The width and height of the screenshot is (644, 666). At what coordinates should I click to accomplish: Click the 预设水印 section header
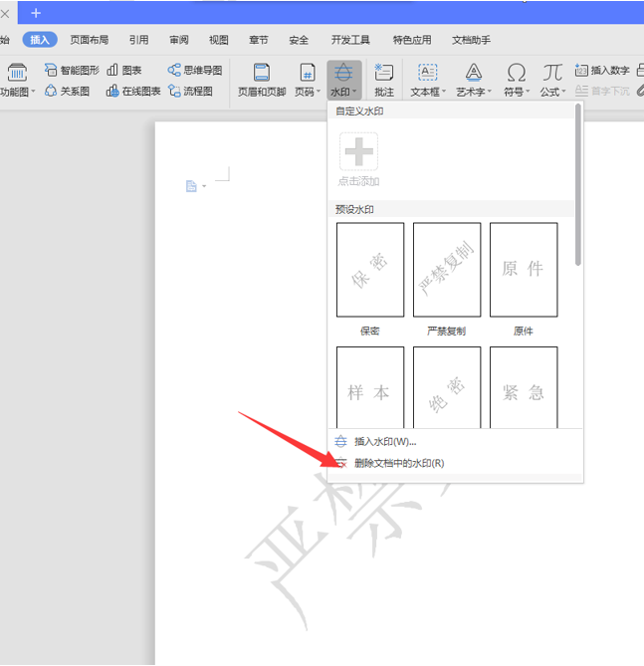tap(451, 209)
